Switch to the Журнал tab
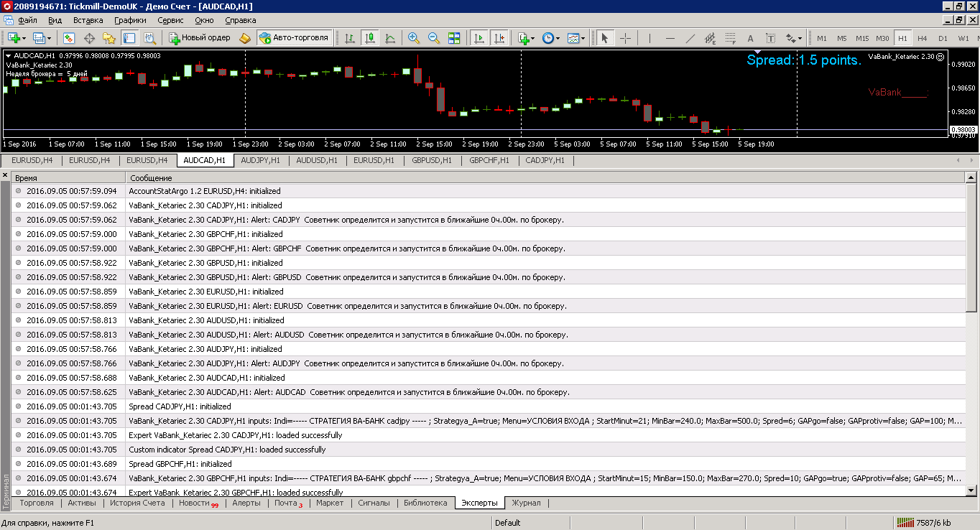The image size is (980, 530). pyautogui.click(x=526, y=503)
